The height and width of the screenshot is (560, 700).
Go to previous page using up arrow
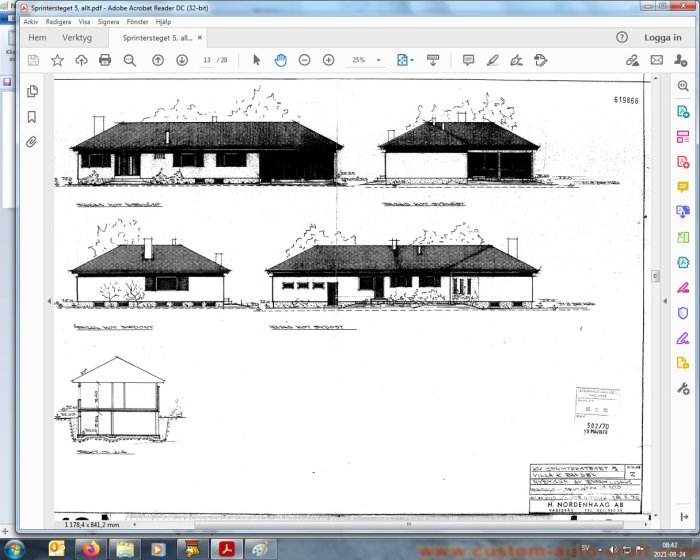point(158,60)
